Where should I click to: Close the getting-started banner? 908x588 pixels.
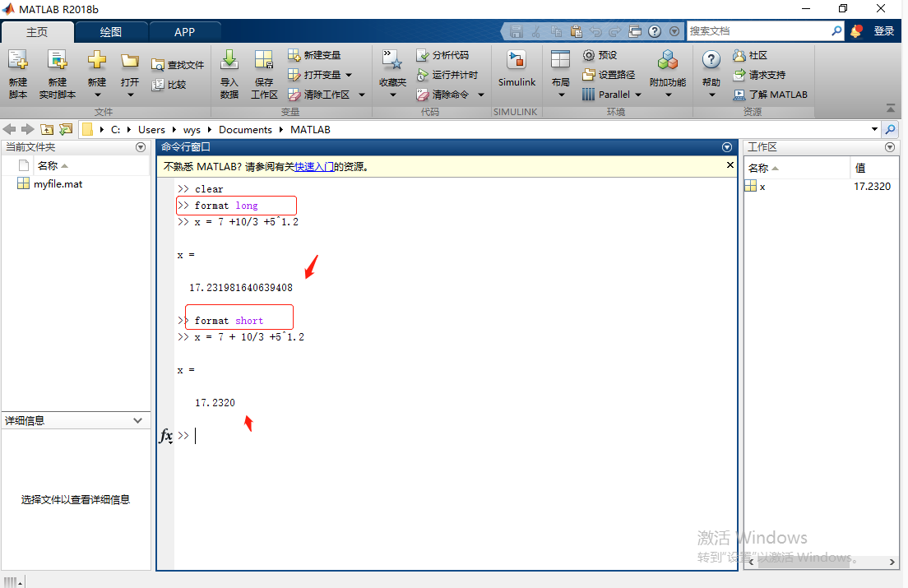(730, 165)
